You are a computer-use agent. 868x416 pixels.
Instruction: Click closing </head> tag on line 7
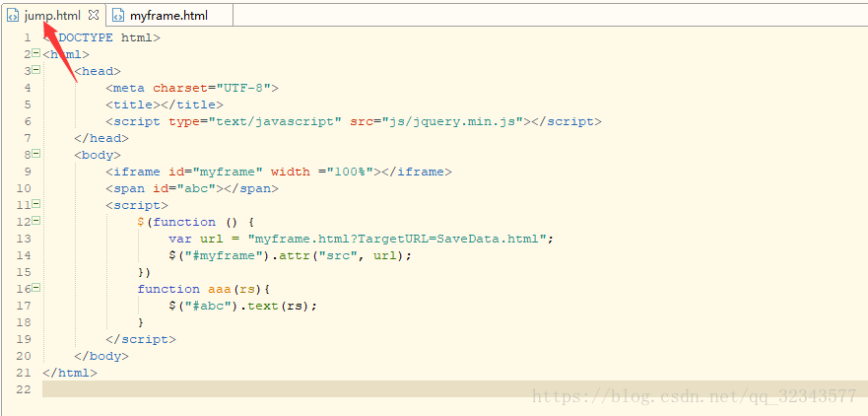click(101, 138)
